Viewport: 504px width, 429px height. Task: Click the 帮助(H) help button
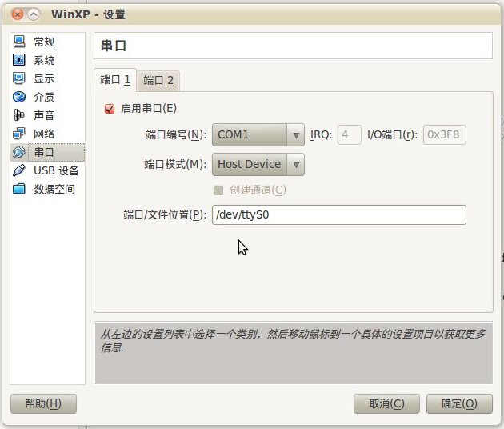point(43,403)
